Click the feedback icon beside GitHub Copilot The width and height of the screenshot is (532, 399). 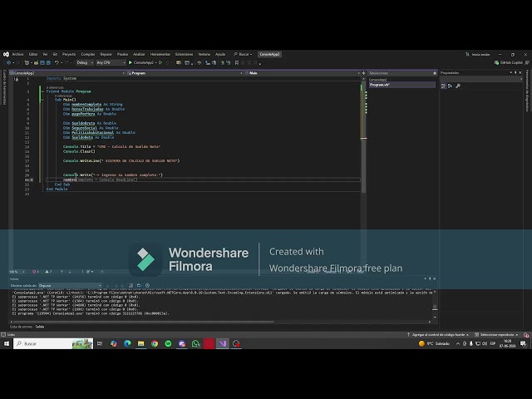(x=527, y=63)
